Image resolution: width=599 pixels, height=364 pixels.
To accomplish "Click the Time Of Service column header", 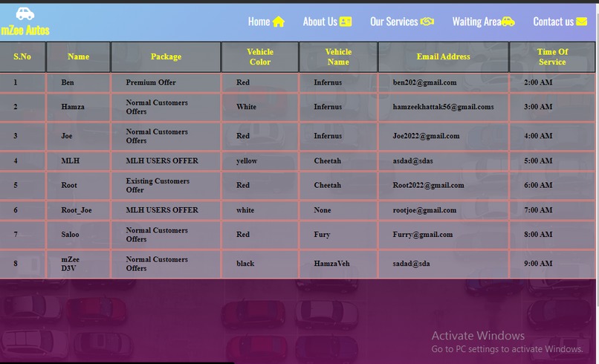I will click(x=552, y=57).
